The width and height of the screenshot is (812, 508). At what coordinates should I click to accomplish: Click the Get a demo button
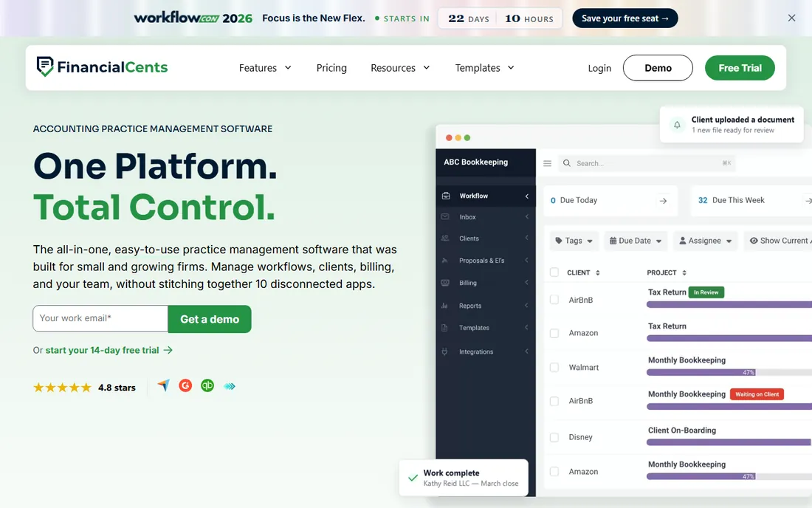209,319
